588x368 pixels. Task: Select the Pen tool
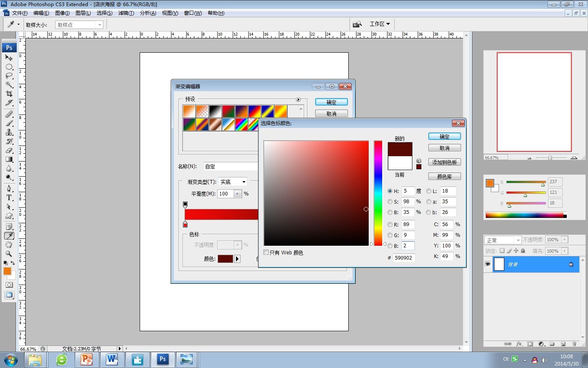tap(9, 188)
